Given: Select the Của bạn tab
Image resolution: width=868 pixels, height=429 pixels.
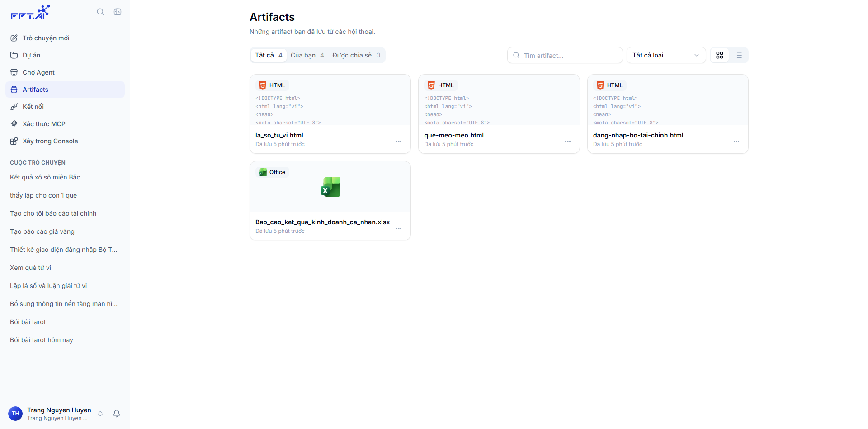Looking at the screenshot, I should pyautogui.click(x=307, y=55).
